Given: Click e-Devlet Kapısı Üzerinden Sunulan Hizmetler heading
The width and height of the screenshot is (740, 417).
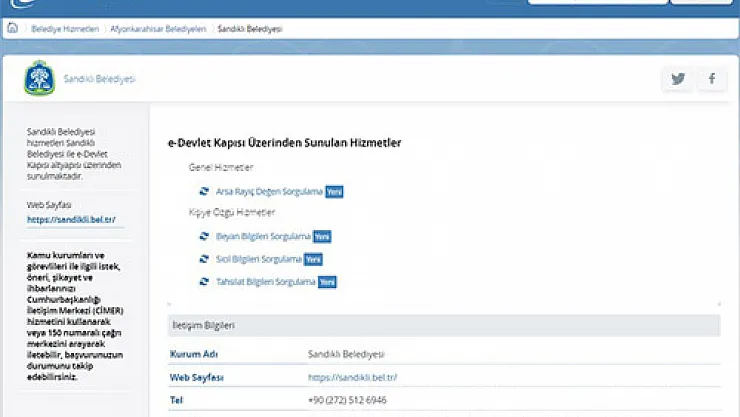Looking at the screenshot, I should tap(285, 142).
